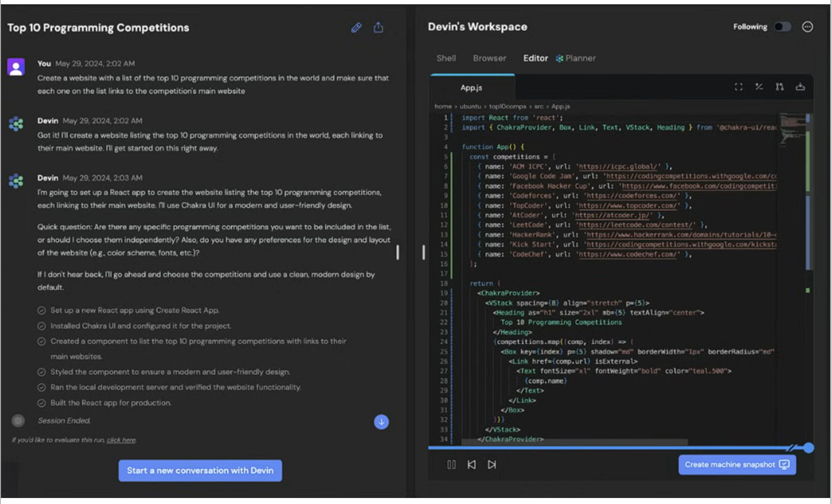
Task: Start a new conversation with Devin
Action: 200,471
